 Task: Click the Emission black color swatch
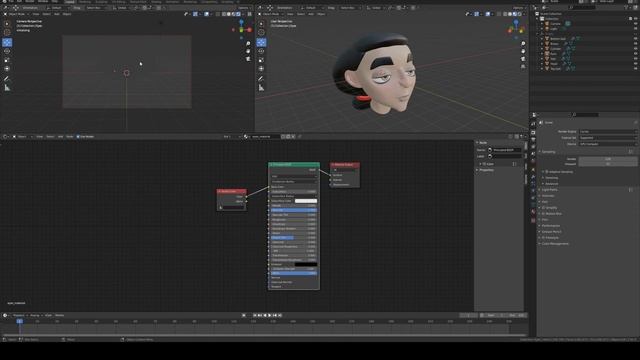tap(306, 264)
